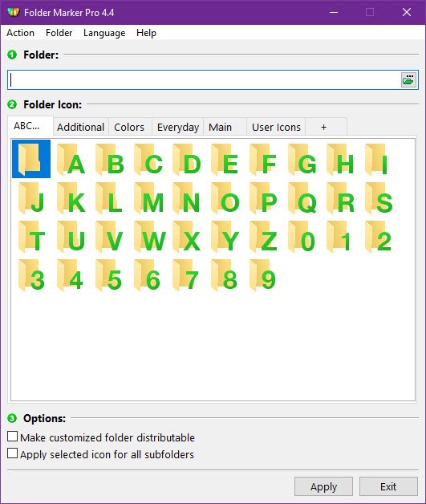Click the letter G folder icon

pos(301,159)
